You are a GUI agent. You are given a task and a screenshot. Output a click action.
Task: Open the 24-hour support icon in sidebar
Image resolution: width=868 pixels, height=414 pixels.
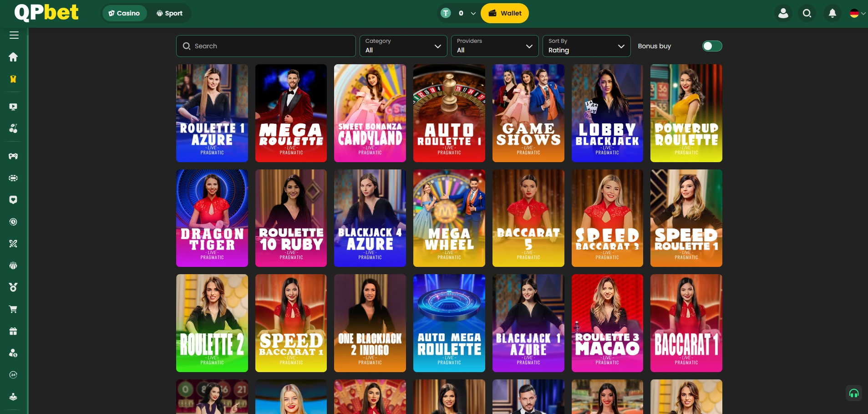point(13,375)
